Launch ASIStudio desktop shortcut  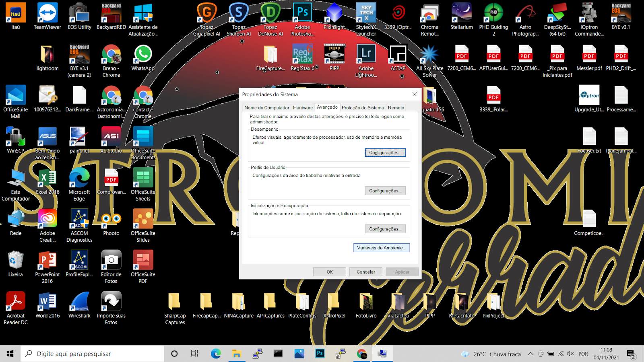(111, 140)
